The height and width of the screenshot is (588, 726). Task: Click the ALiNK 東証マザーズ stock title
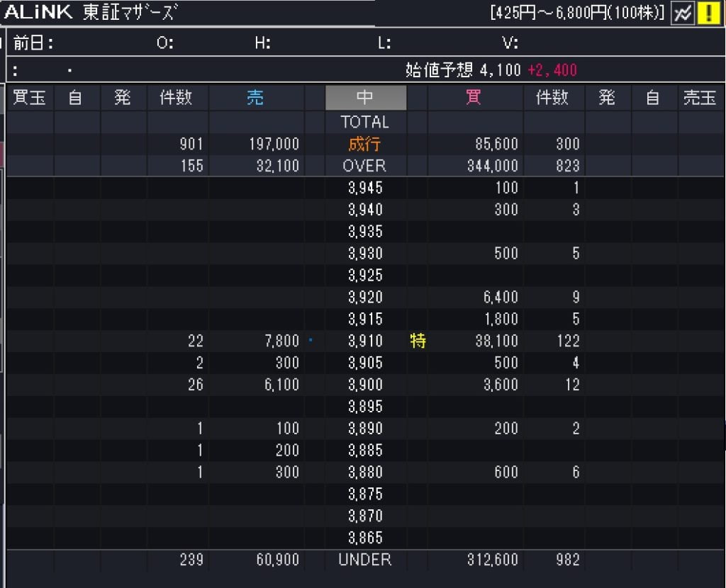[x=90, y=13]
